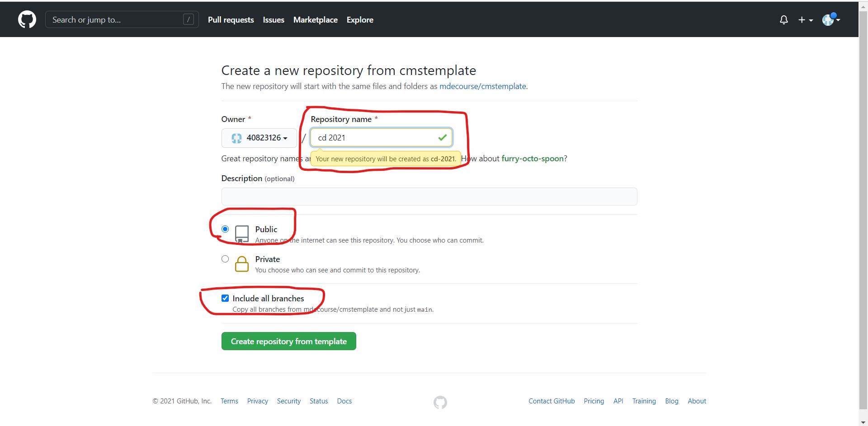Open Contact GitHub footer link
Screen dimensions: 868x426
[x=552, y=401]
